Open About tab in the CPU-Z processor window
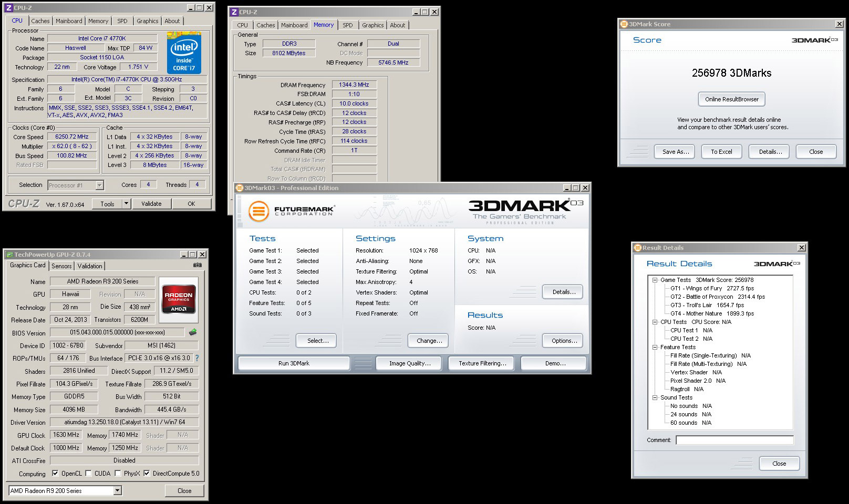 pyautogui.click(x=172, y=21)
